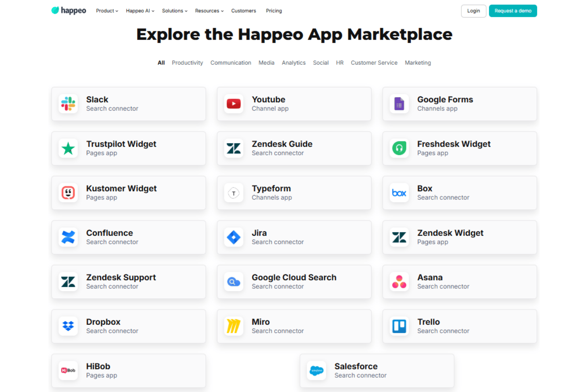Expand the Solutions navigation dropdown

[174, 11]
